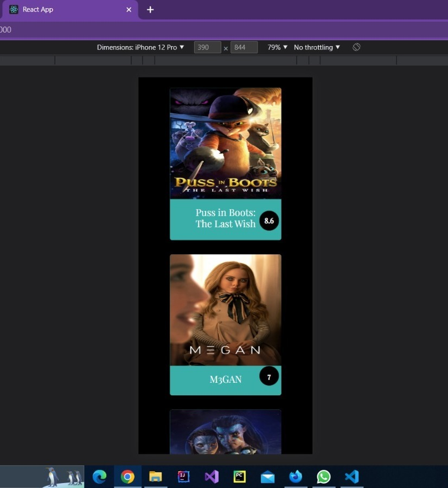Click the React logo favicon on the tab
The width and height of the screenshot is (448, 488).
(x=14, y=10)
